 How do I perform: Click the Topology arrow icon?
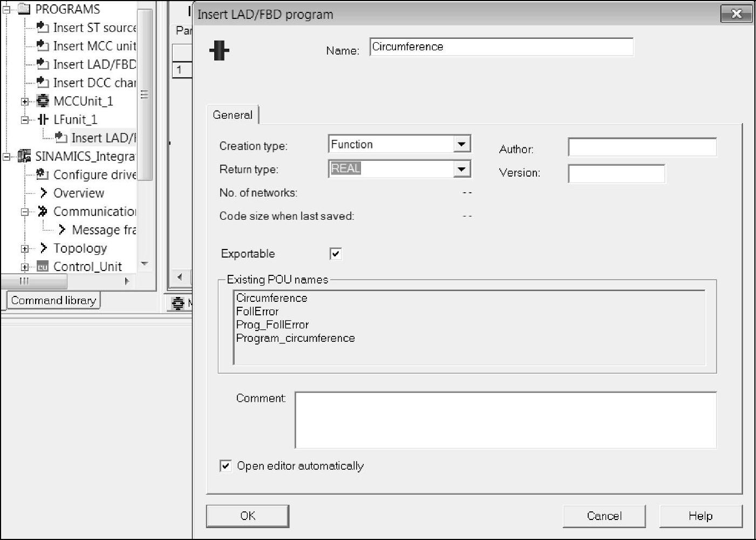(44, 248)
